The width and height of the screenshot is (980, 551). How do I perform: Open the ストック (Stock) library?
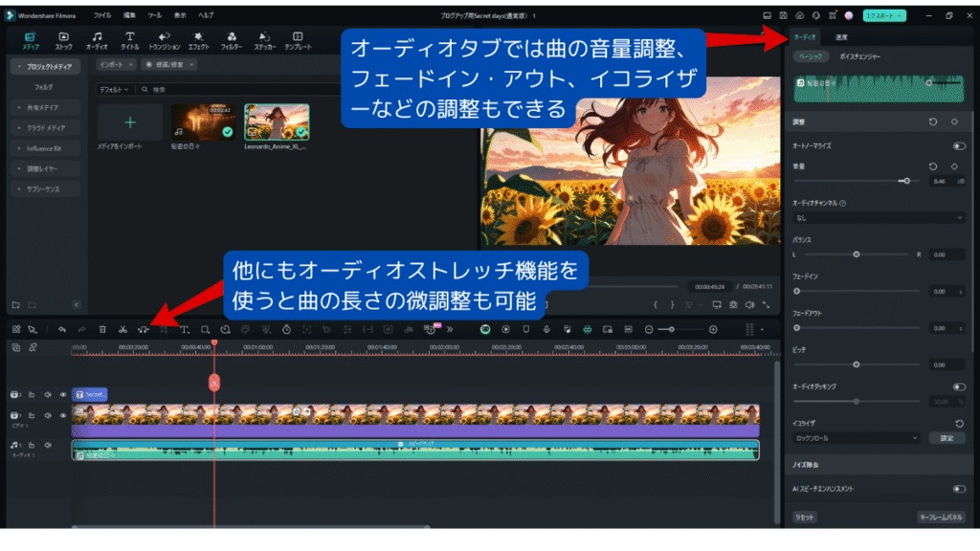point(63,40)
